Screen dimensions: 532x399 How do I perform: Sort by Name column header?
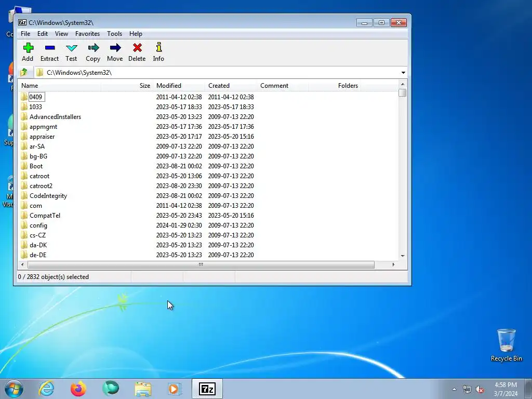coord(59,86)
